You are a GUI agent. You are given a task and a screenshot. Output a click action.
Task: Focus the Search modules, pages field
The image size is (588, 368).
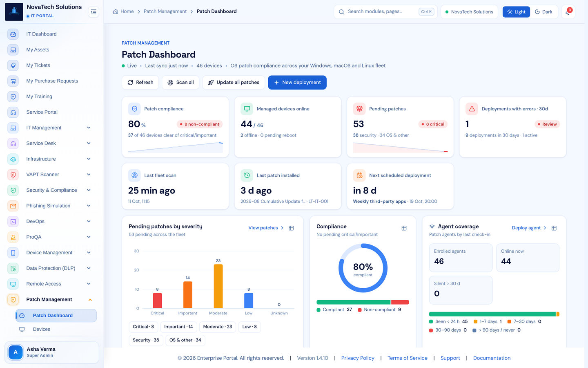[x=385, y=12]
